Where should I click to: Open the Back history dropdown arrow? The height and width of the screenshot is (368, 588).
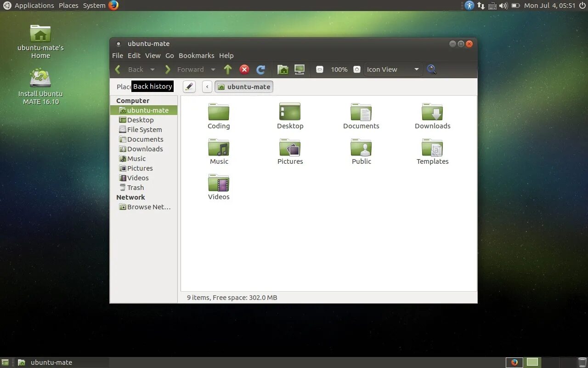(153, 69)
